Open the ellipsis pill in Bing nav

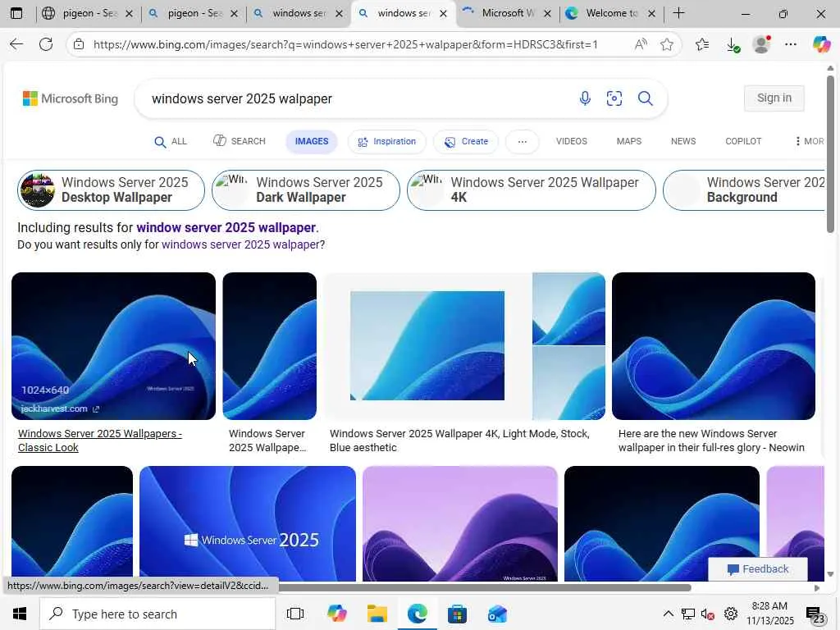coord(523,141)
